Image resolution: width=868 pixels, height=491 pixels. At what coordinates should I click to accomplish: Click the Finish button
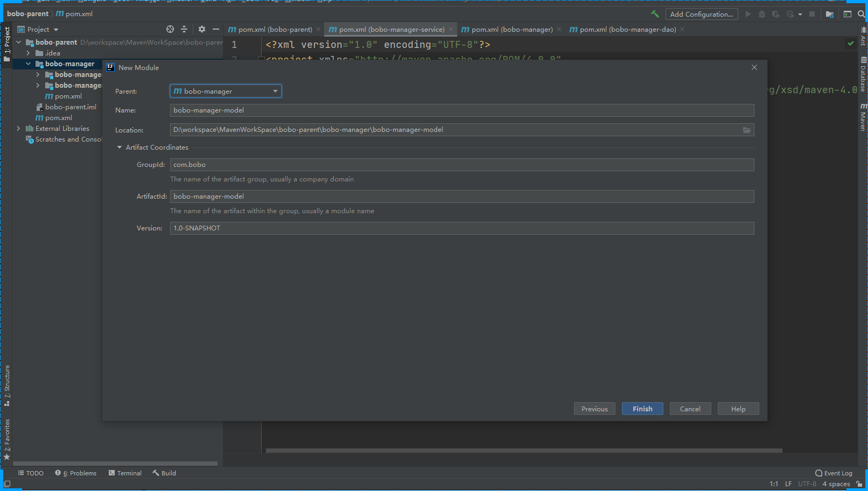point(642,409)
